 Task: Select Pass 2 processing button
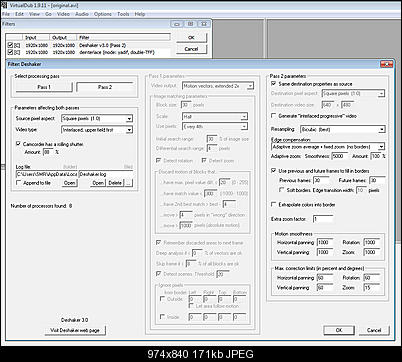[x=105, y=87]
